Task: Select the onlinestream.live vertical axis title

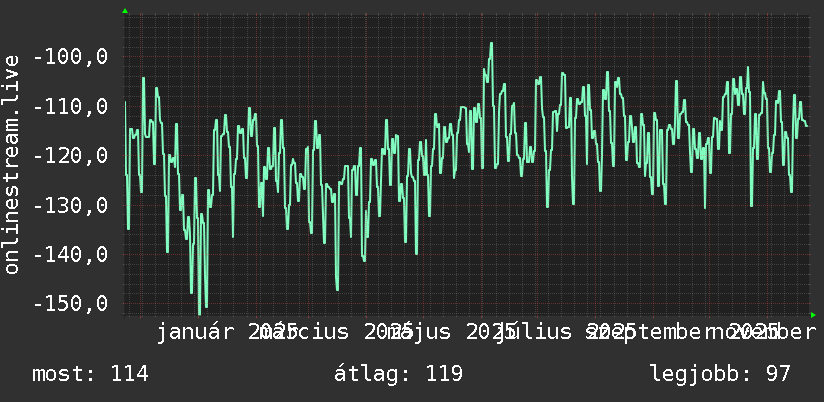Action: pos(11,164)
